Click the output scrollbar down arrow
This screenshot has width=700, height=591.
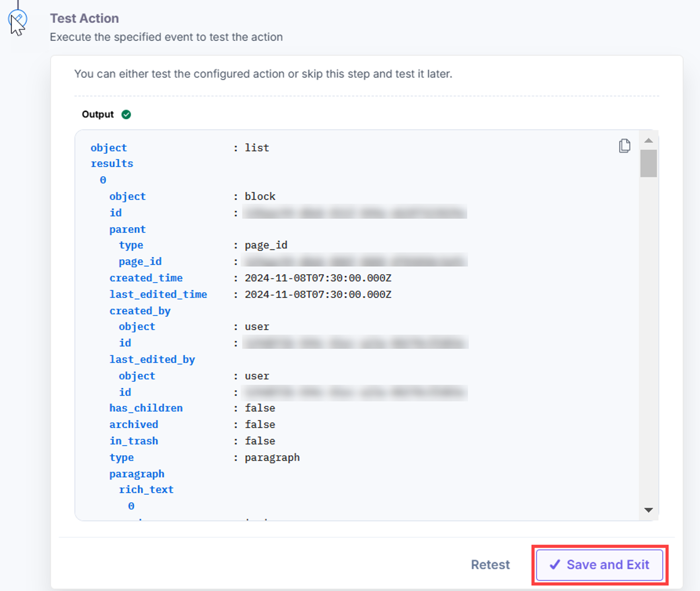coord(648,510)
